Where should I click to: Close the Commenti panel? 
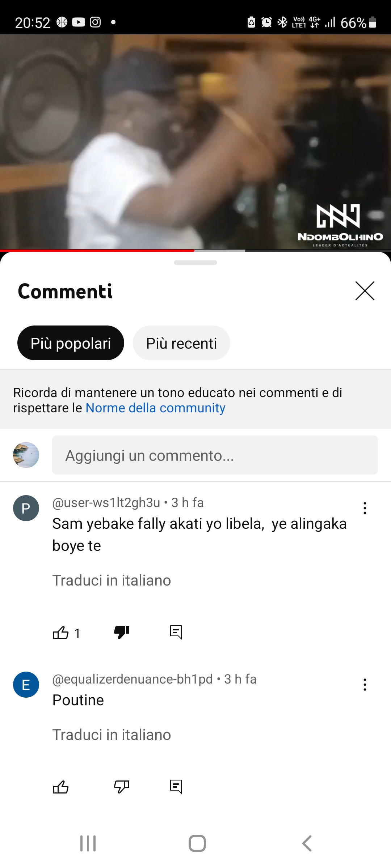point(365,291)
